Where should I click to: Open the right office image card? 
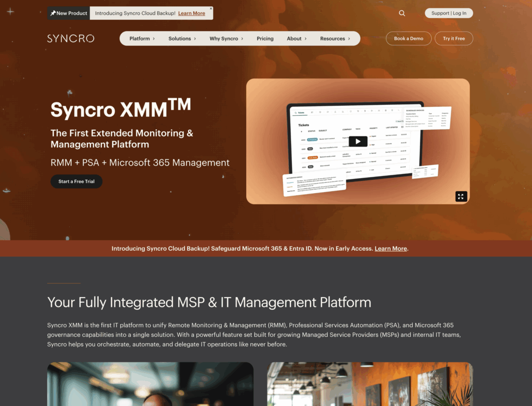coord(370,384)
